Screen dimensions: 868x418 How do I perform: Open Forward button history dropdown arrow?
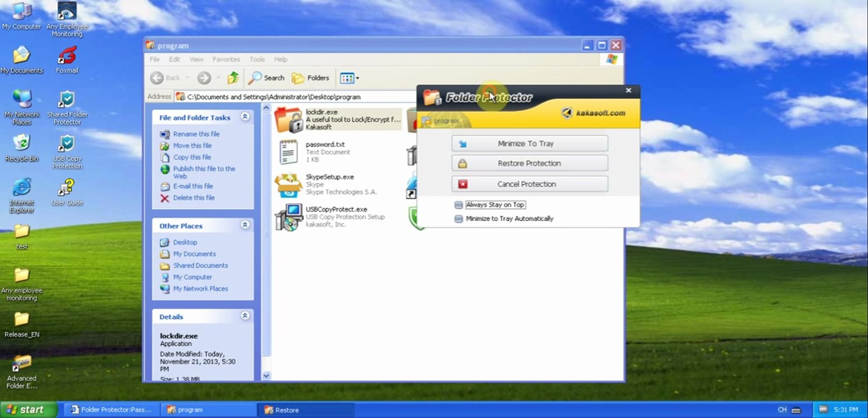click(x=218, y=78)
